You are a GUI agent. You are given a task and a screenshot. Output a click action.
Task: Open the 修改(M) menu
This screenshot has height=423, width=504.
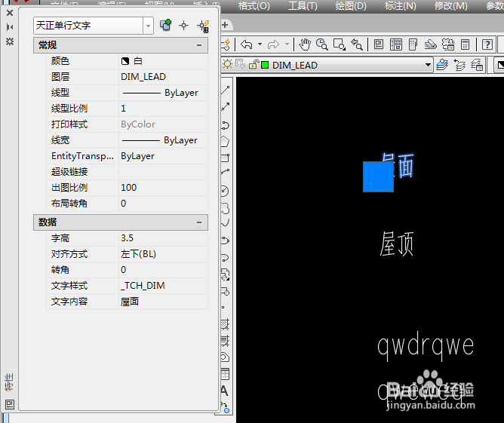451,6
